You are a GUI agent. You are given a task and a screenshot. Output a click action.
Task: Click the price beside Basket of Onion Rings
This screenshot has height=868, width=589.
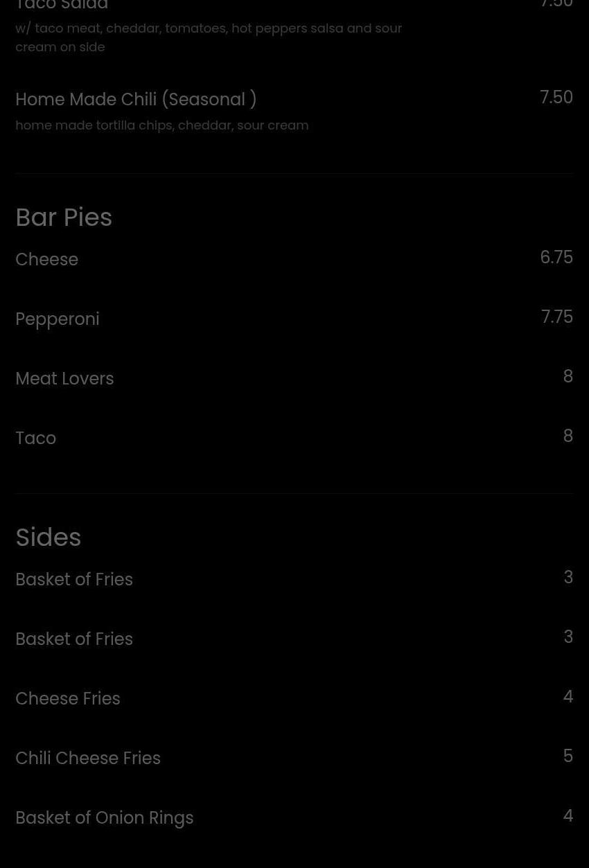click(568, 816)
